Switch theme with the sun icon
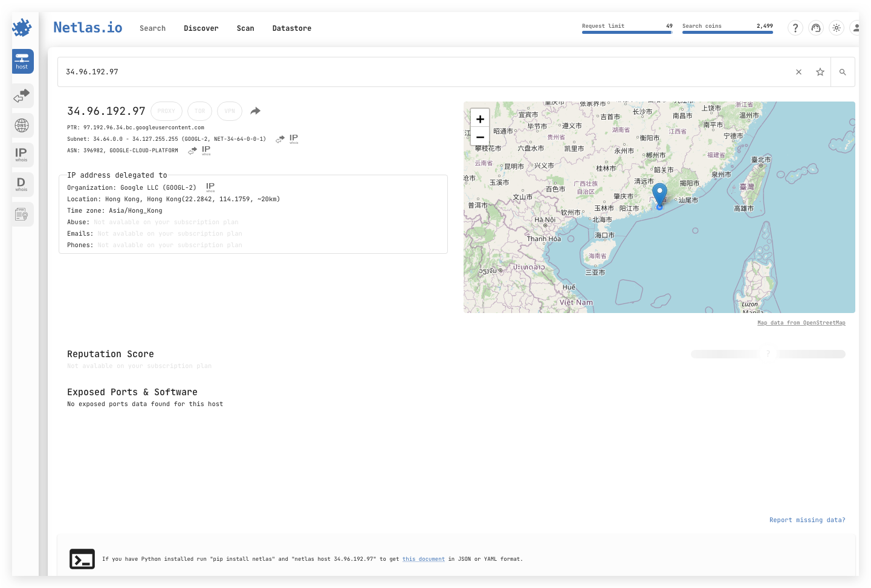The image size is (871, 588). (837, 28)
